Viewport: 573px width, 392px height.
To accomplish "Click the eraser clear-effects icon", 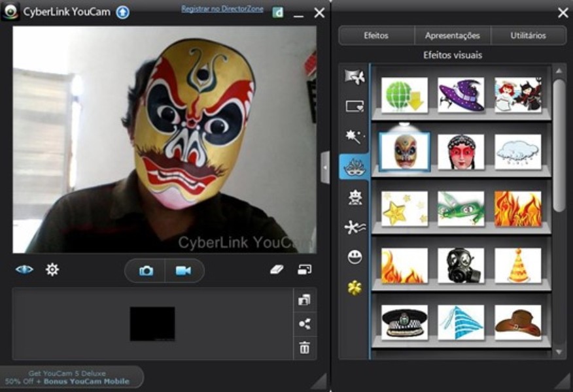I will tap(277, 270).
